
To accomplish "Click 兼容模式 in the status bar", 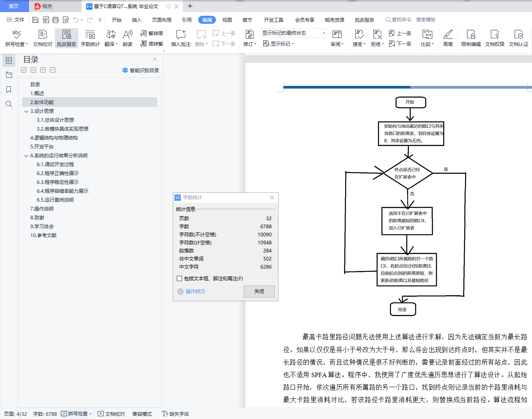I will (142, 414).
